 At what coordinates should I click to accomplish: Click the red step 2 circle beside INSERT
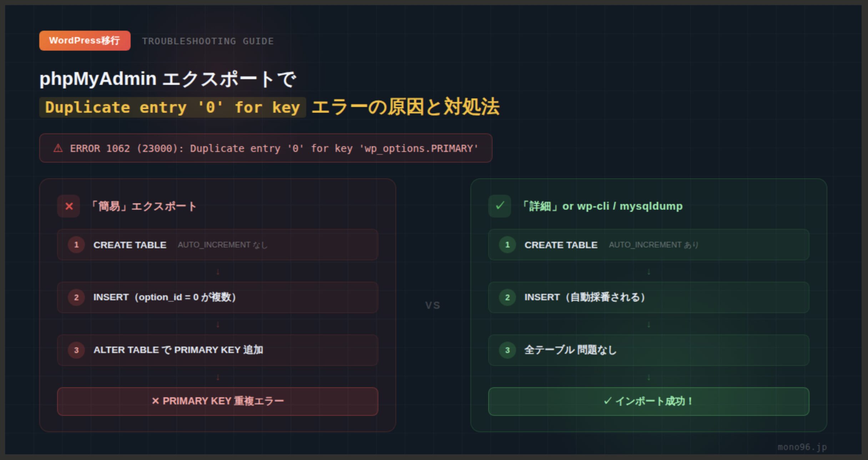tap(76, 297)
